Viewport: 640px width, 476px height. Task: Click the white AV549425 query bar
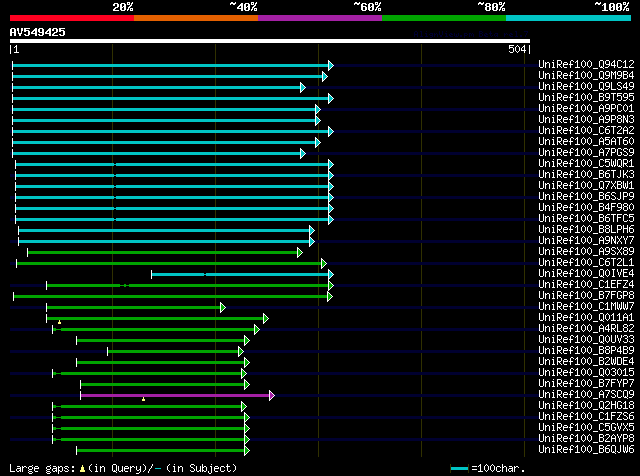tap(270, 41)
